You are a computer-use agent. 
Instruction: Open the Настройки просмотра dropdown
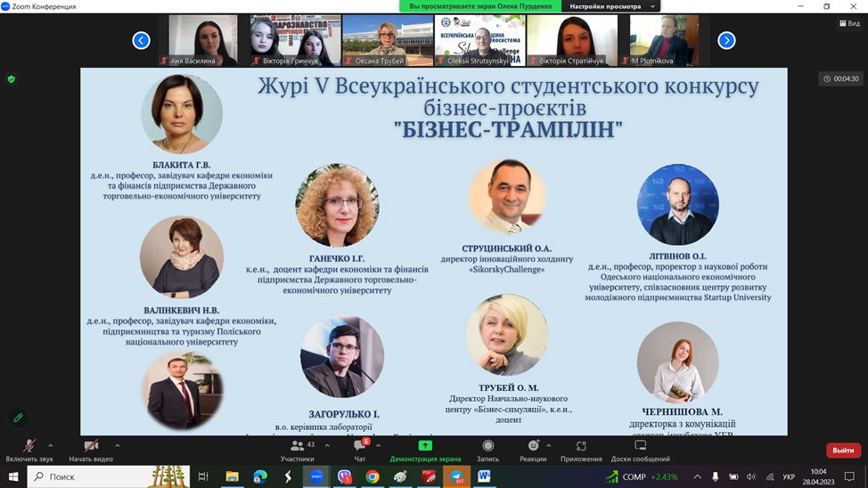(611, 6)
